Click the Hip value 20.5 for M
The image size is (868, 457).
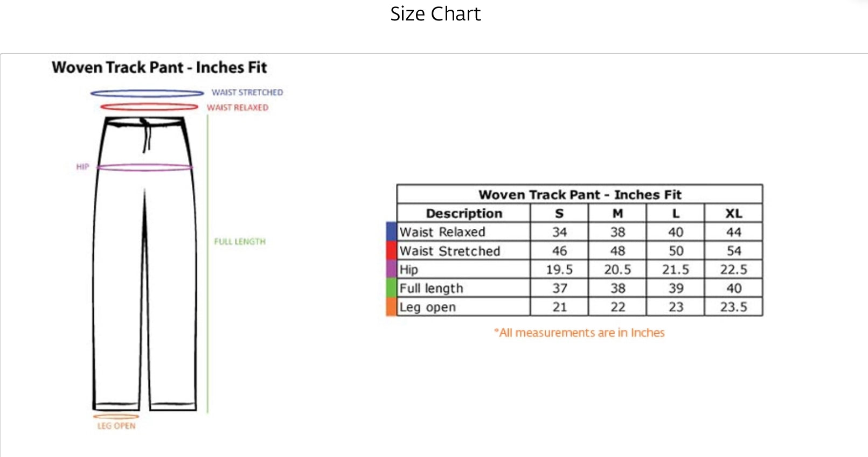click(617, 270)
